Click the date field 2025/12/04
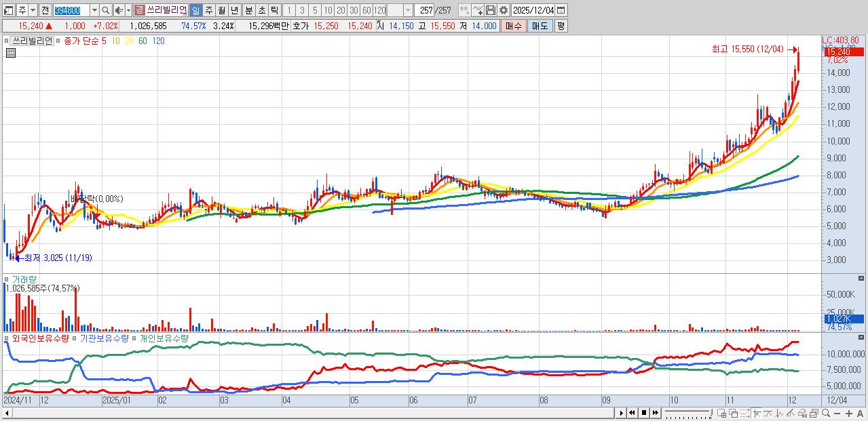 533,10
